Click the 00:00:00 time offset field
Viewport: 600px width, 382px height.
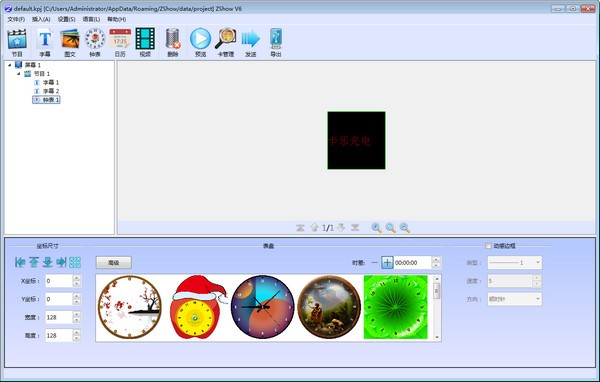point(412,263)
